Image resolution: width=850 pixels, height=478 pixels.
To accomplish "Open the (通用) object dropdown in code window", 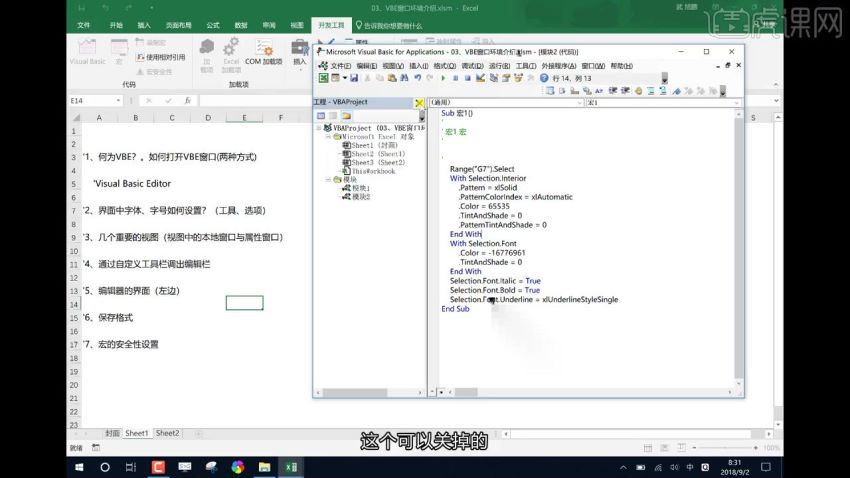I will 579,102.
